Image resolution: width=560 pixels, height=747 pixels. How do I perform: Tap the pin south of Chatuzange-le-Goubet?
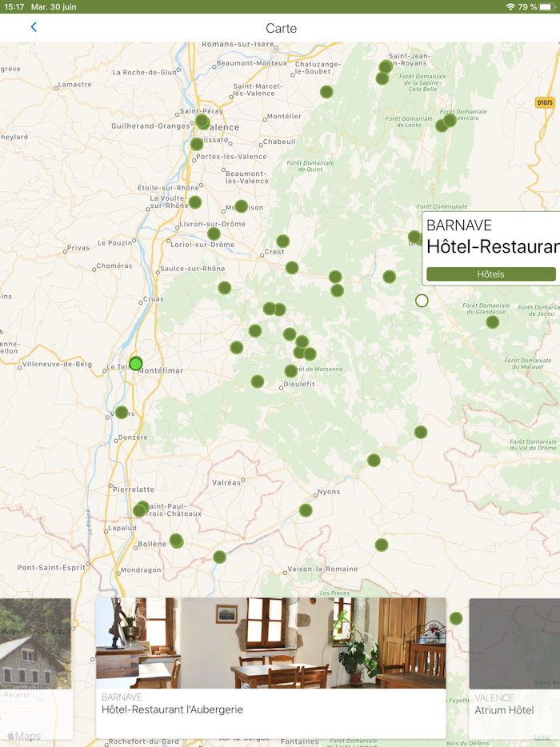326,91
